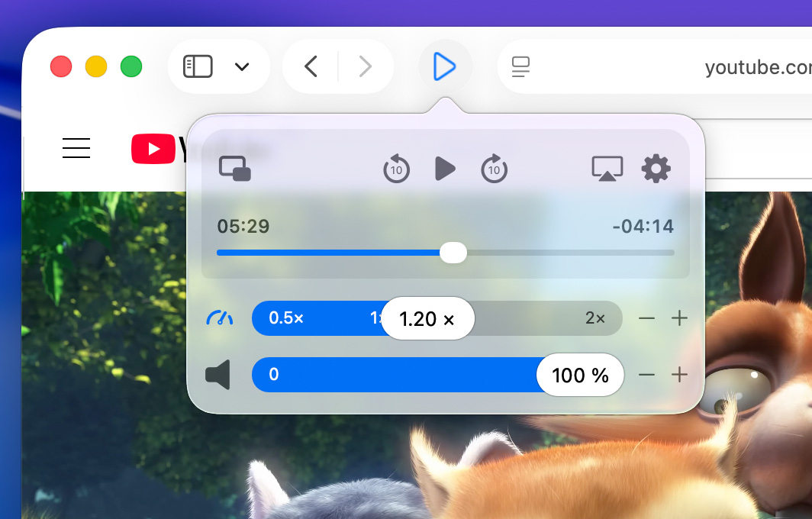
Task: Skip back 10 seconds
Action: [x=396, y=169]
